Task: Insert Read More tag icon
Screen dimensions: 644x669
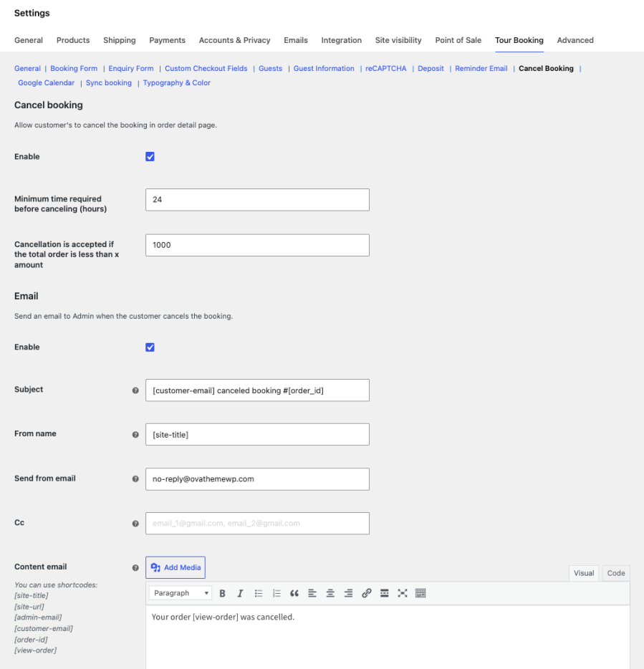Action: click(x=384, y=593)
